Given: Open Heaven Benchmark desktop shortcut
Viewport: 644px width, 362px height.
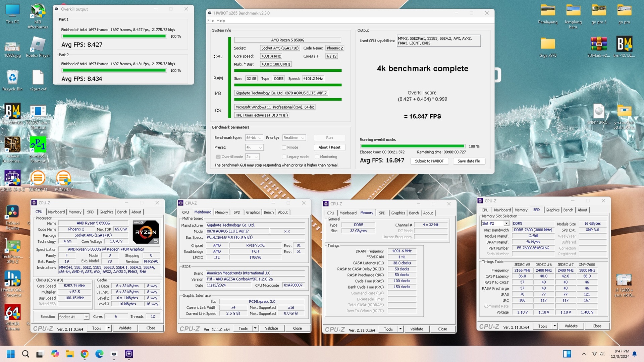Looking at the screenshot, I should 12,149.
